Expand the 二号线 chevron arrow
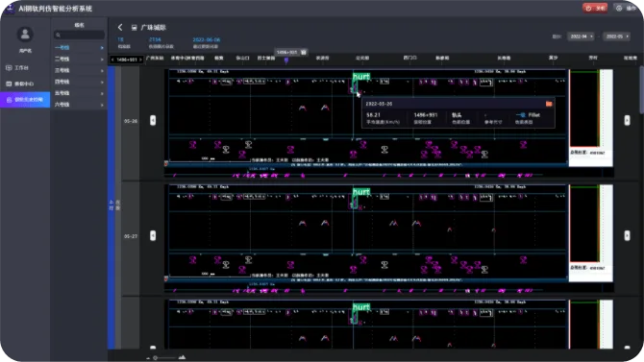The image size is (644, 362). pos(102,60)
